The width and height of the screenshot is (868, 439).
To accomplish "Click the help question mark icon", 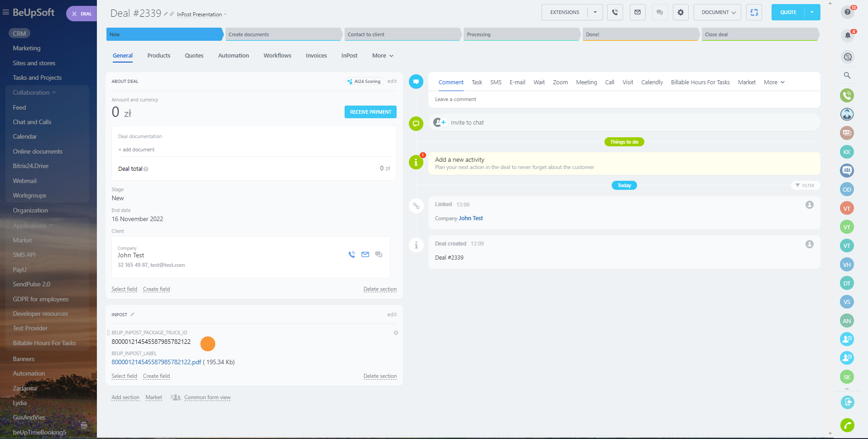I will point(847,12).
